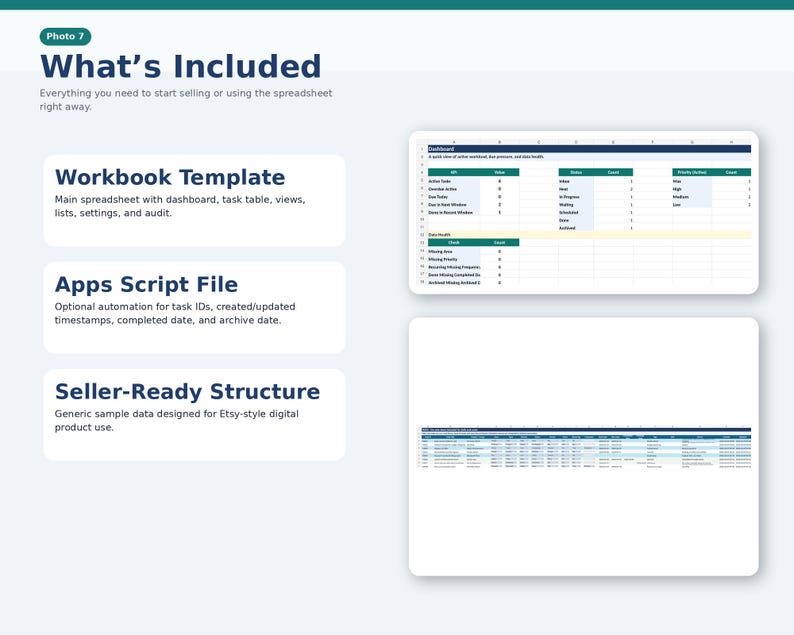Click the 'Optional automation for task IDs' description
Image resolution: width=794 pixels, height=635 pixels.
(175, 313)
